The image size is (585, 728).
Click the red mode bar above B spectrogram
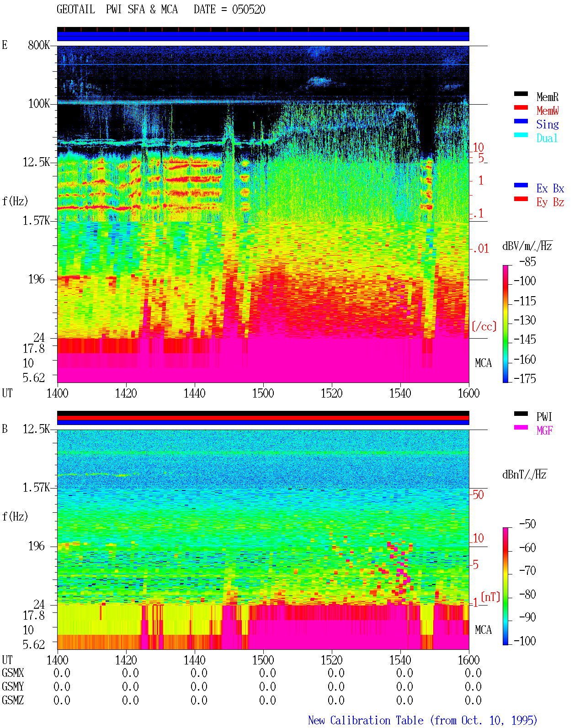coord(263,418)
